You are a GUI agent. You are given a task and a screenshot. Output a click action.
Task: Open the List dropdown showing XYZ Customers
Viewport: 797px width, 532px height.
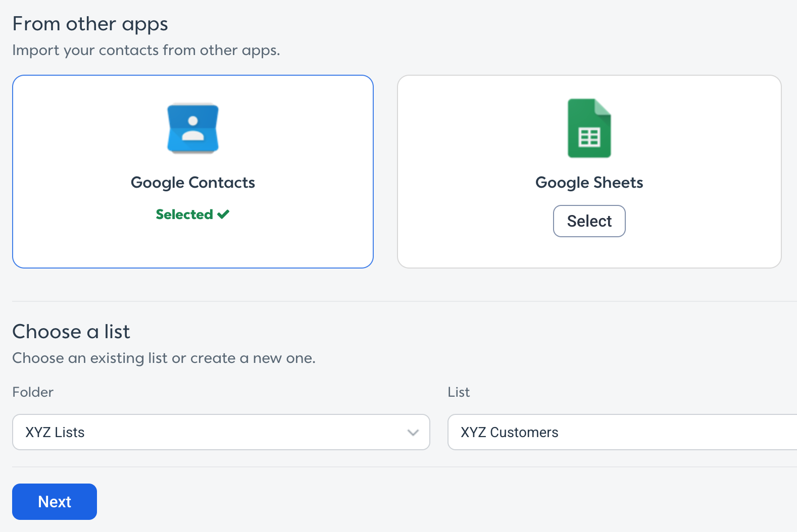622,432
